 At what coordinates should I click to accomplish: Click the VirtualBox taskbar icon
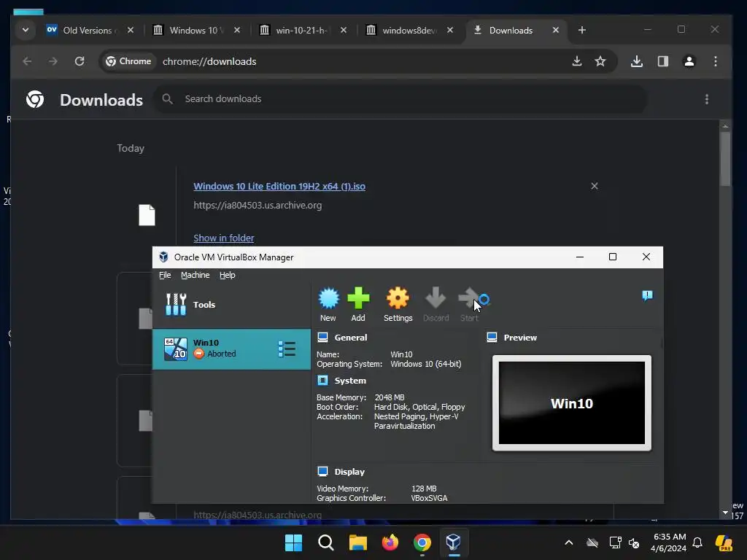pos(454,542)
